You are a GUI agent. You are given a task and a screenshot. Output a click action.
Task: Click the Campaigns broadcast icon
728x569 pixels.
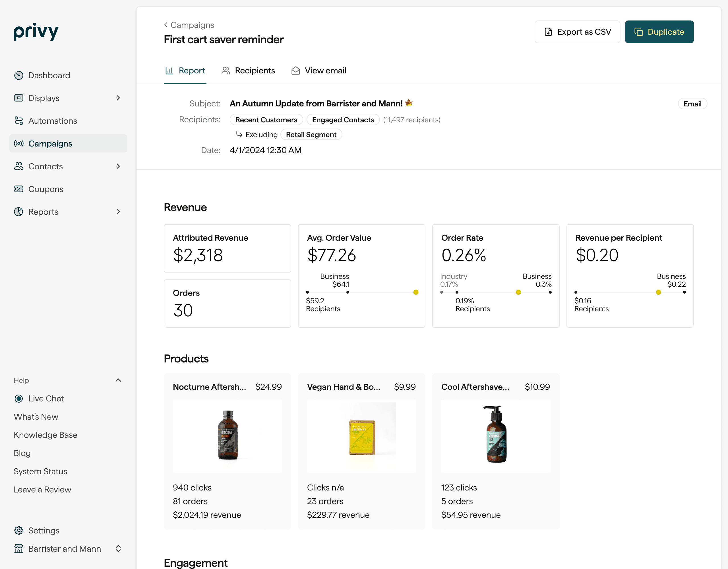(19, 143)
